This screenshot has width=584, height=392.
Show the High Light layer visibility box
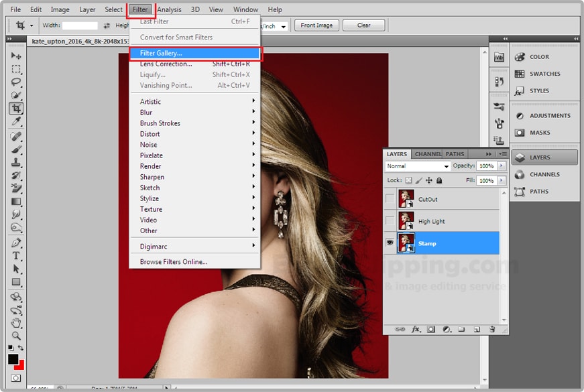(390, 221)
